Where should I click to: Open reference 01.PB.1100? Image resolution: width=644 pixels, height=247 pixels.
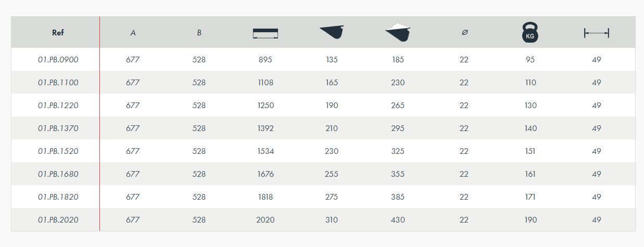58,83
